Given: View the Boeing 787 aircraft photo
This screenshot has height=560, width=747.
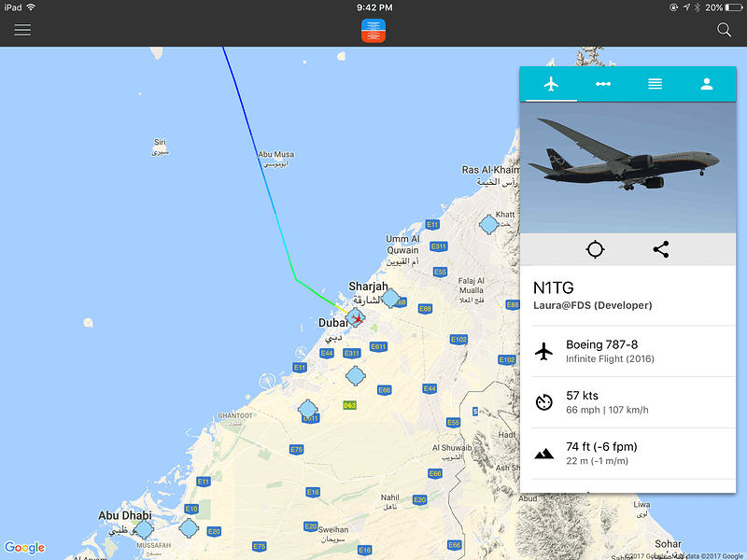Looking at the screenshot, I should [x=627, y=167].
